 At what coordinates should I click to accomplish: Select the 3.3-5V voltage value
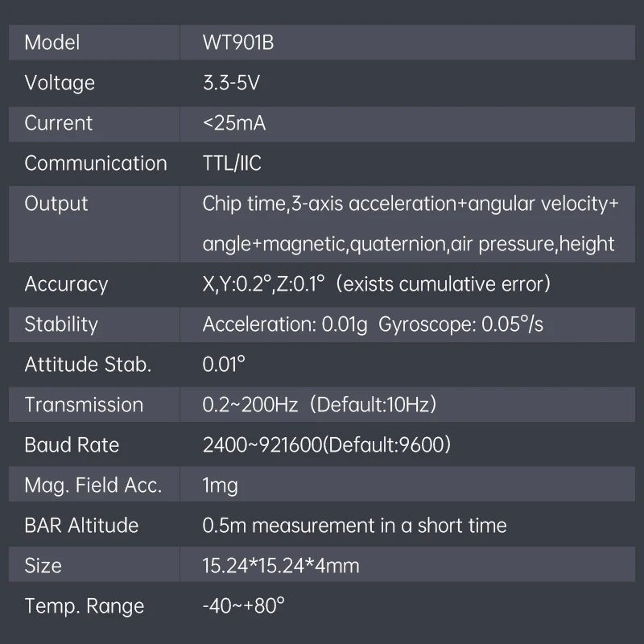coord(231,83)
